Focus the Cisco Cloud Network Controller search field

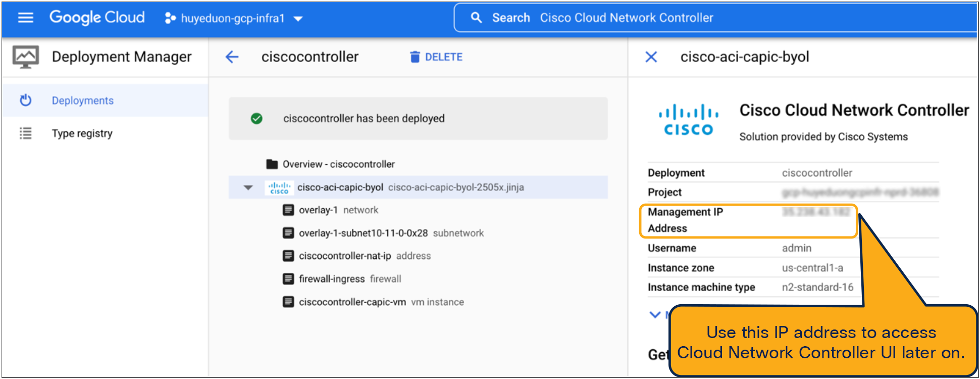click(x=714, y=18)
